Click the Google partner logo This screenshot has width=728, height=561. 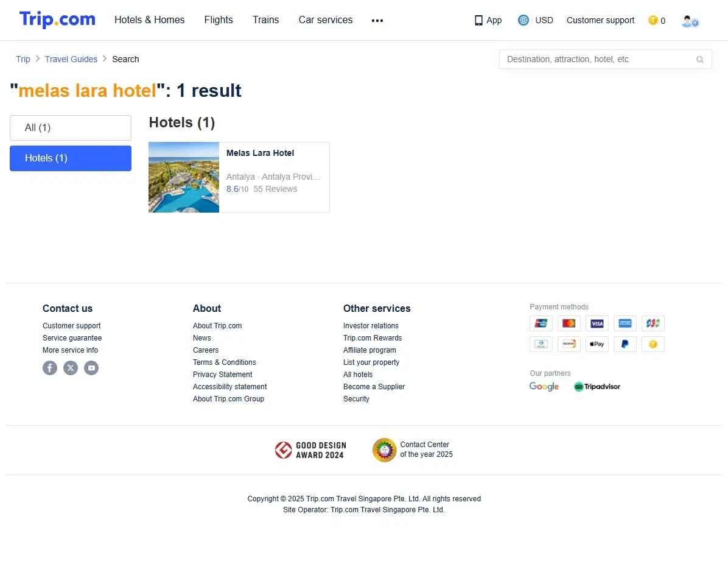544,386
